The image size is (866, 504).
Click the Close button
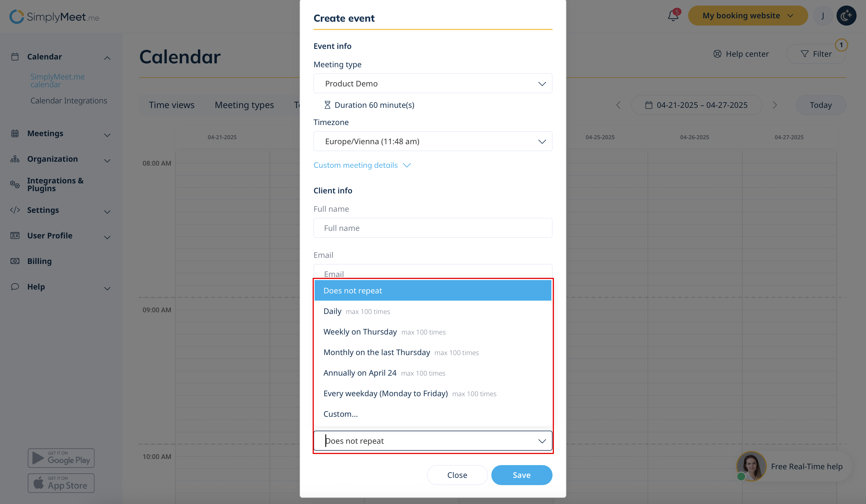(457, 475)
